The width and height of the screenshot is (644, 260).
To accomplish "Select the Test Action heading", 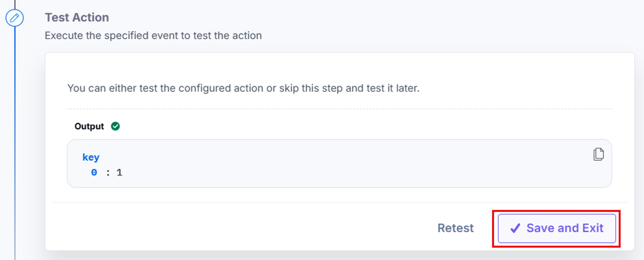I will coord(77,17).
